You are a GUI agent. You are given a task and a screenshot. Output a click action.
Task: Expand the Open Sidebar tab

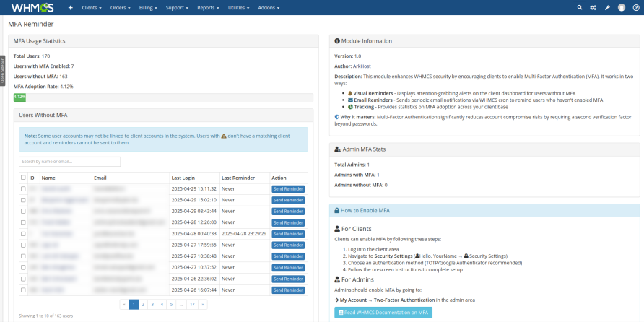click(2, 71)
